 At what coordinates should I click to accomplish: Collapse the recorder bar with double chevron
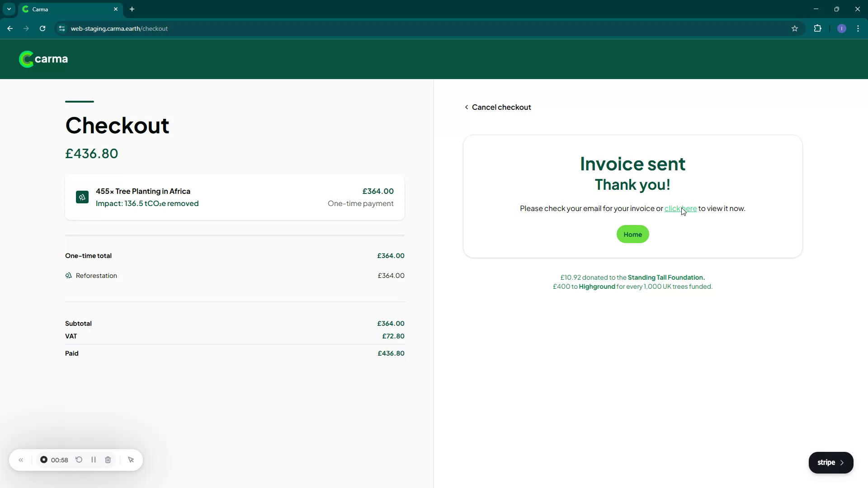[x=21, y=460]
